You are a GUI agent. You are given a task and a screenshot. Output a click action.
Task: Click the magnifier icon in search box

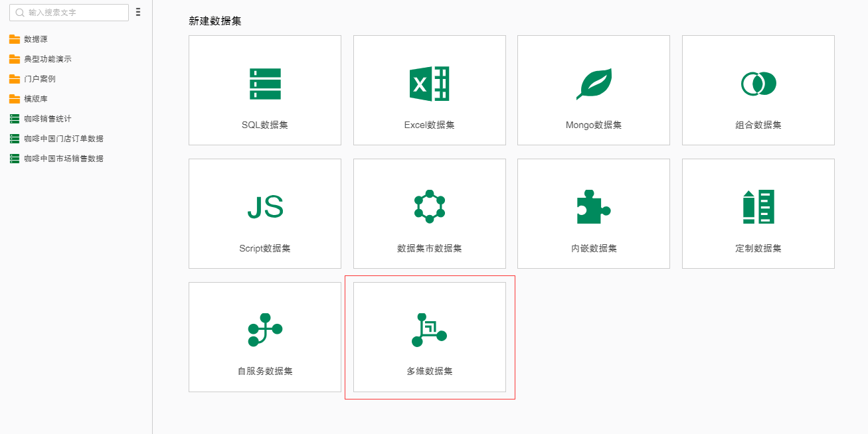20,13
